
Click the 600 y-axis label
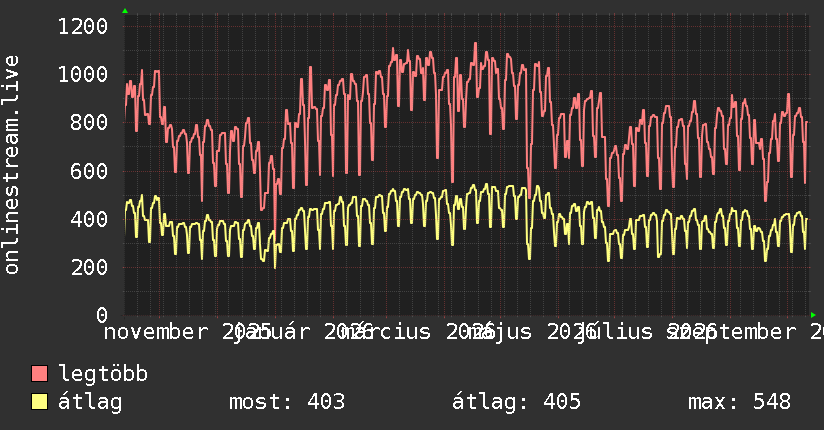point(89,171)
